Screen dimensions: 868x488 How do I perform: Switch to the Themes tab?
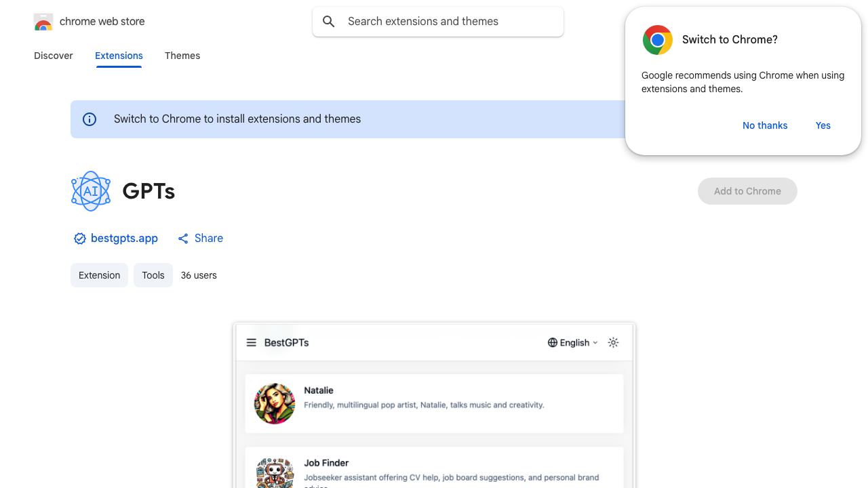click(182, 56)
